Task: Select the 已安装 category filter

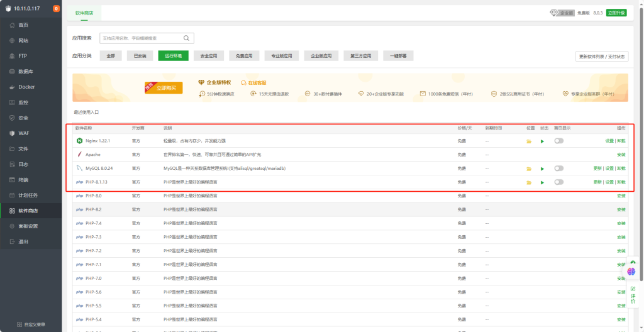Action: 140,56
